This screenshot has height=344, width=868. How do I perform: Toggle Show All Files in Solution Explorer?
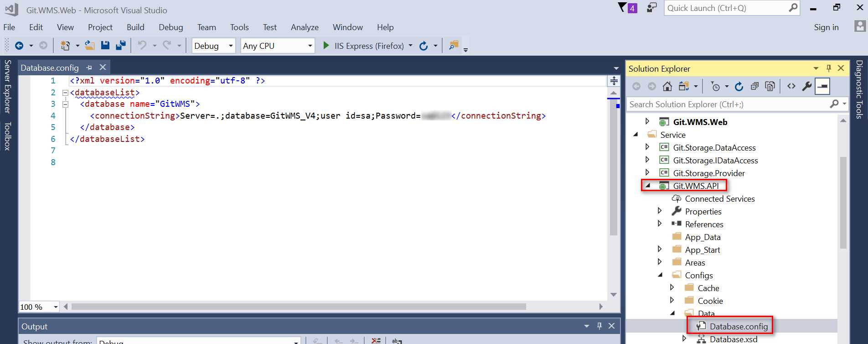click(x=770, y=86)
